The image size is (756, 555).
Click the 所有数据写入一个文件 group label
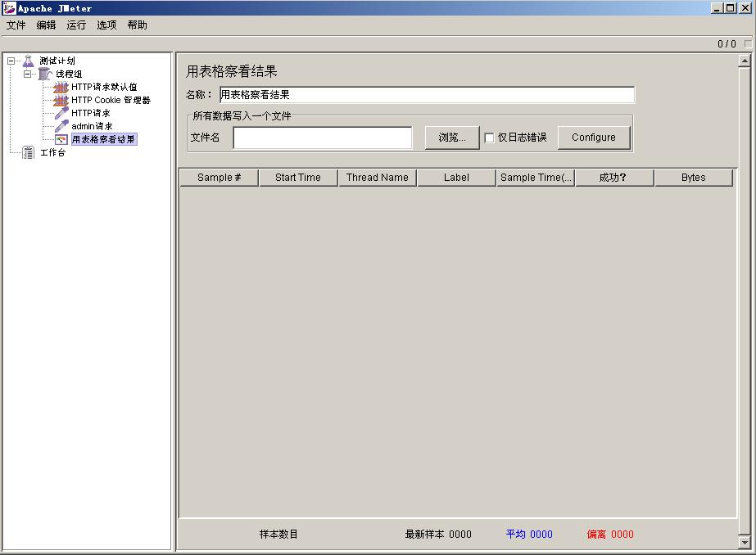242,116
